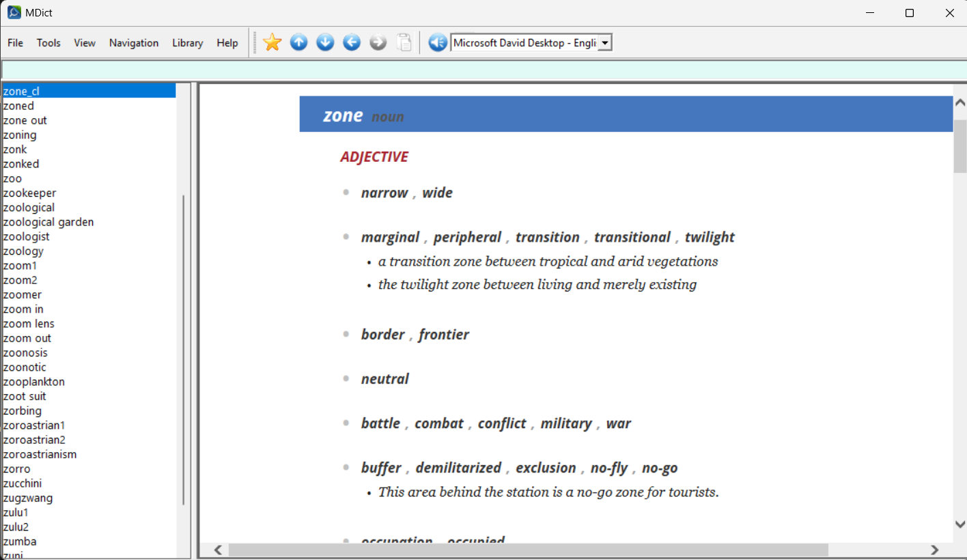Open the Navigation menu
Screen dimensions: 967x560
coord(134,43)
